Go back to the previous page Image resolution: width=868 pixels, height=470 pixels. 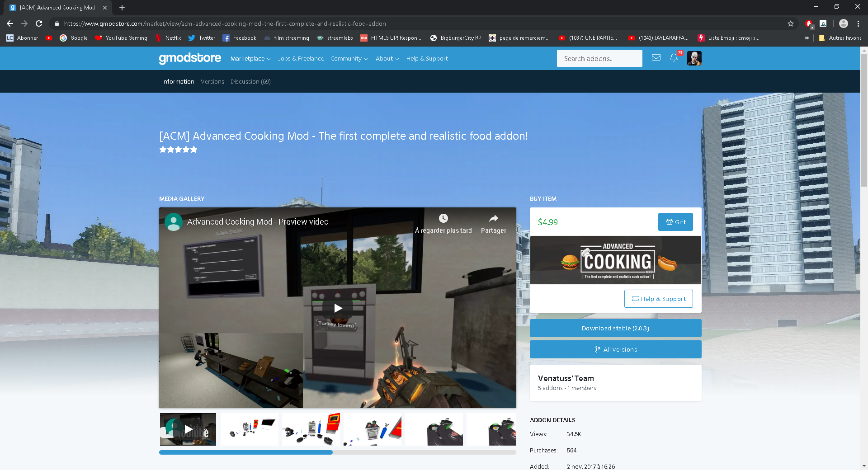tap(10, 23)
